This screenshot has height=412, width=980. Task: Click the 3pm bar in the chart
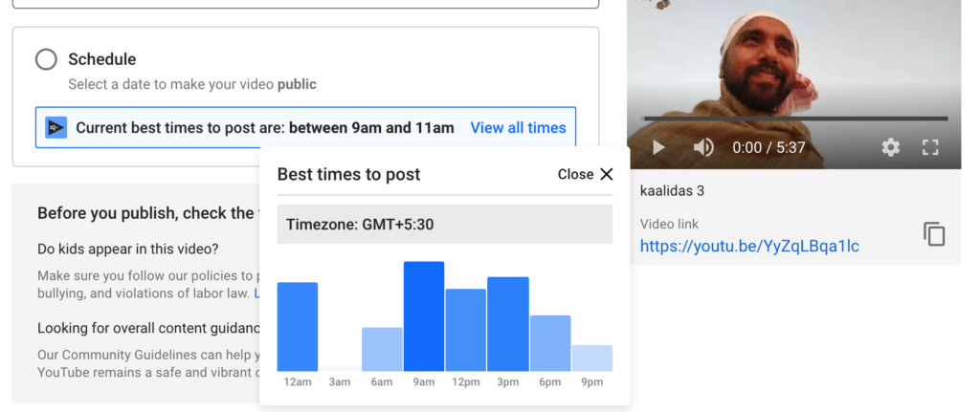pyautogui.click(x=508, y=324)
